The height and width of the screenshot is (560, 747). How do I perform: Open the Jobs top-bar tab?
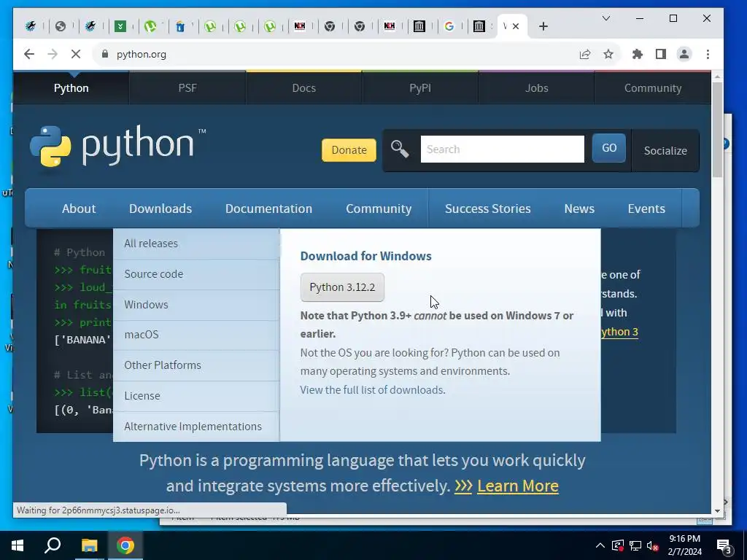pyautogui.click(x=536, y=88)
